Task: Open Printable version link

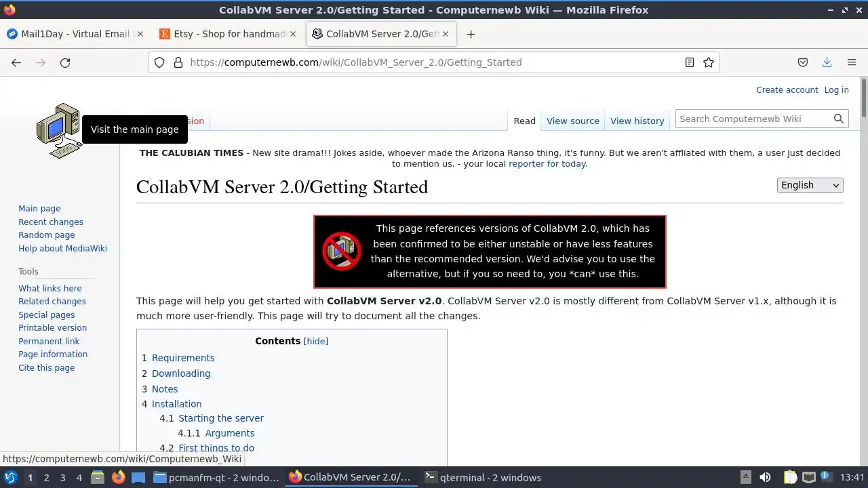Action: [x=52, y=328]
